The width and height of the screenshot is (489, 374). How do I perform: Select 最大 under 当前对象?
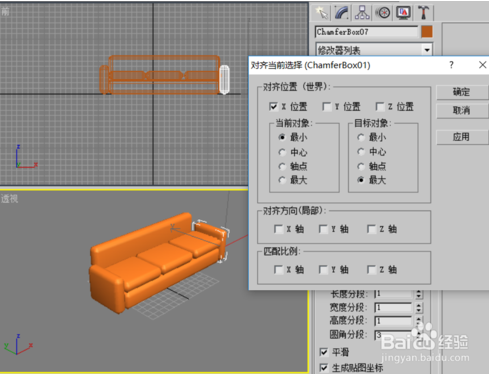click(282, 180)
